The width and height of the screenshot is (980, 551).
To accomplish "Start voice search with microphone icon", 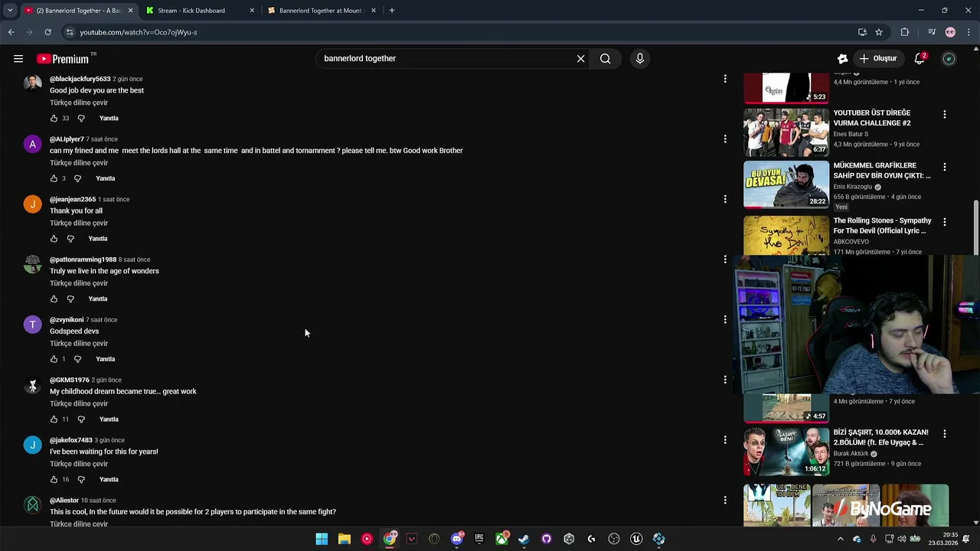I will coord(640,58).
